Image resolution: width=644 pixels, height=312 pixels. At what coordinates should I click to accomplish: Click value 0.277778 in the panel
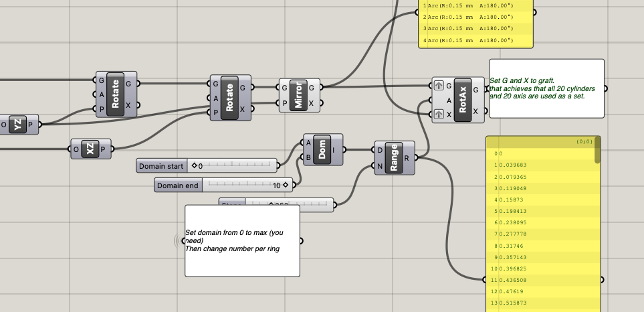click(x=512, y=234)
